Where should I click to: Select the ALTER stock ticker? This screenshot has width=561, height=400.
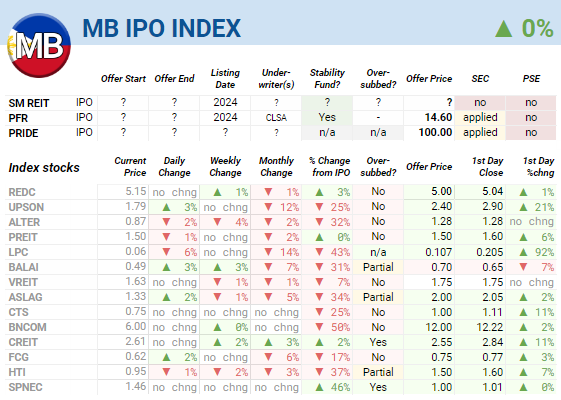pyautogui.click(x=24, y=223)
